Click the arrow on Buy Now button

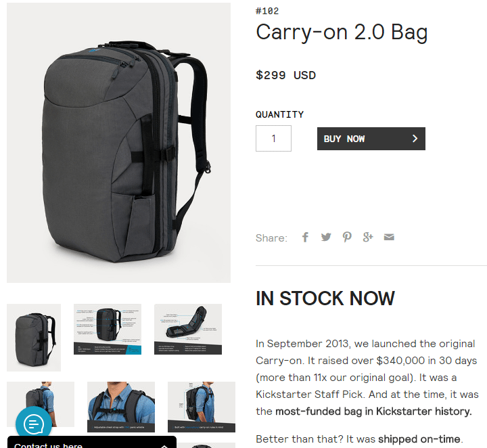[x=415, y=139]
